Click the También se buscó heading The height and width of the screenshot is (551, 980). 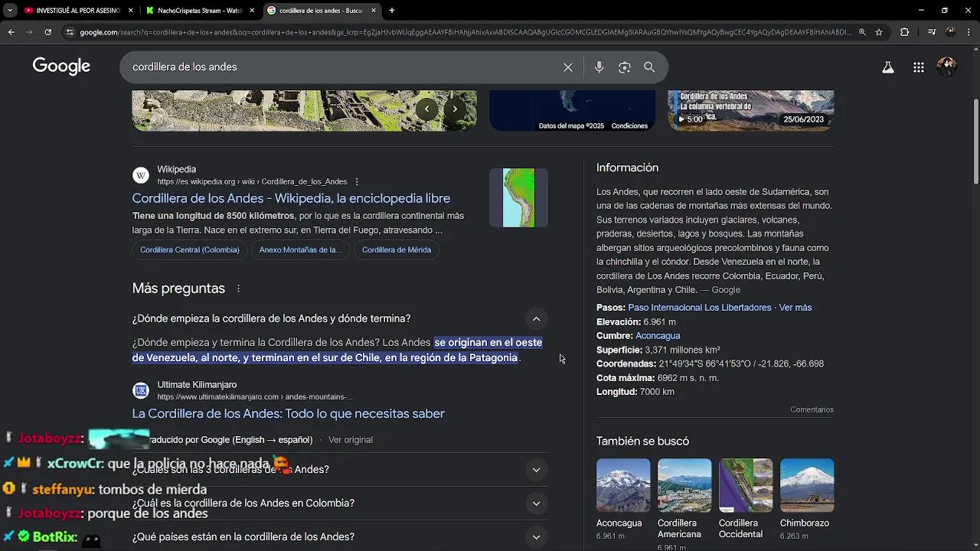coord(642,442)
